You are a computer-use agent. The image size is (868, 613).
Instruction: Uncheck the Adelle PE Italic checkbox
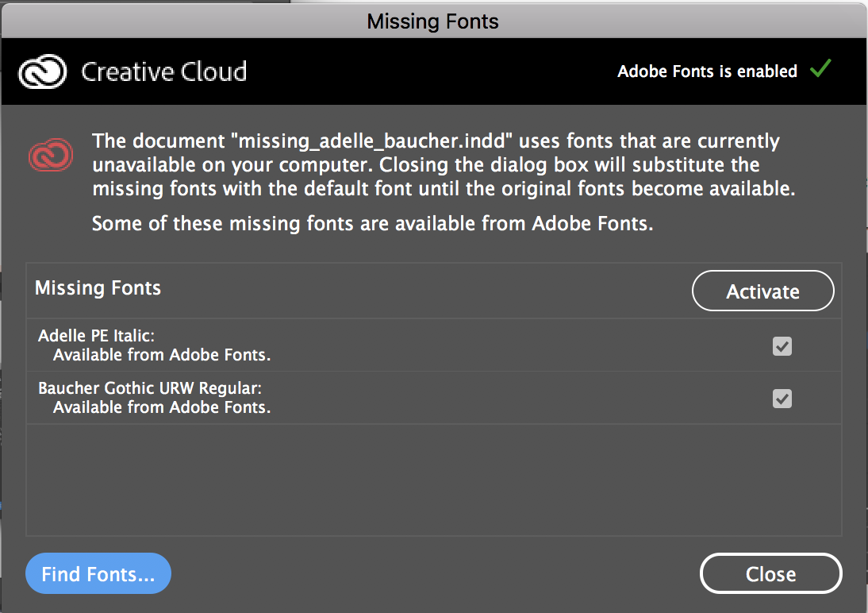pyautogui.click(x=782, y=346)
